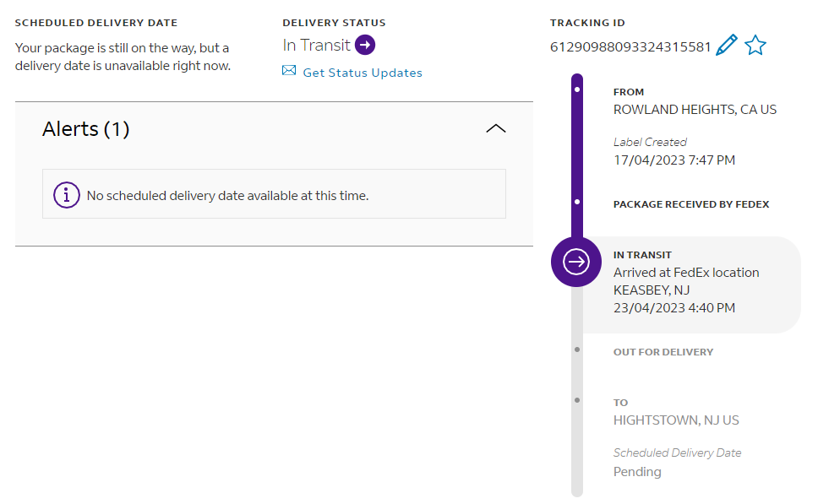Click the ROWLAND HEIGHTS, CA US origin text
818x504 pixels.
(695, 110)
